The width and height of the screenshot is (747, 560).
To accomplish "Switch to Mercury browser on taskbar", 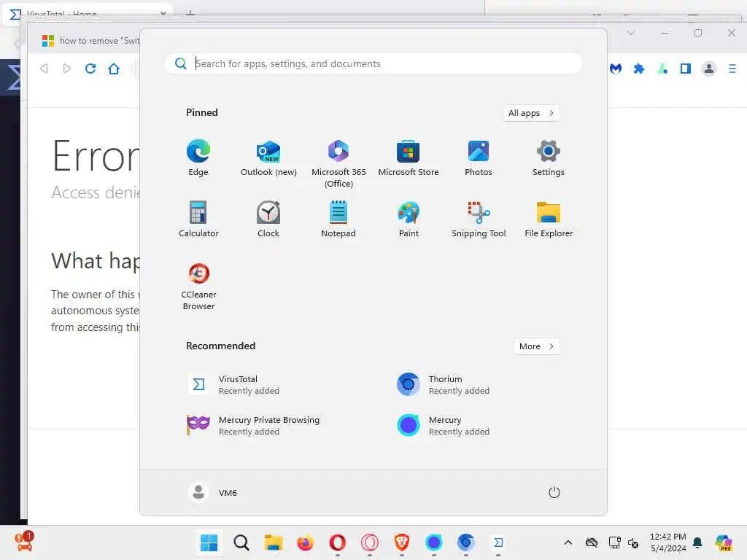I will (x=433, y=542).
